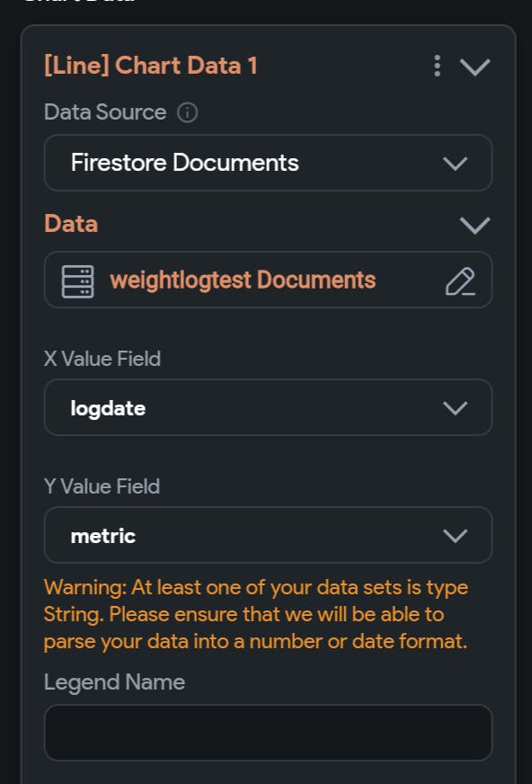The width and height of the screenshot is (532, 784).
Task: Click the chevron arrow in the metric field
Action: click(455, 536)
